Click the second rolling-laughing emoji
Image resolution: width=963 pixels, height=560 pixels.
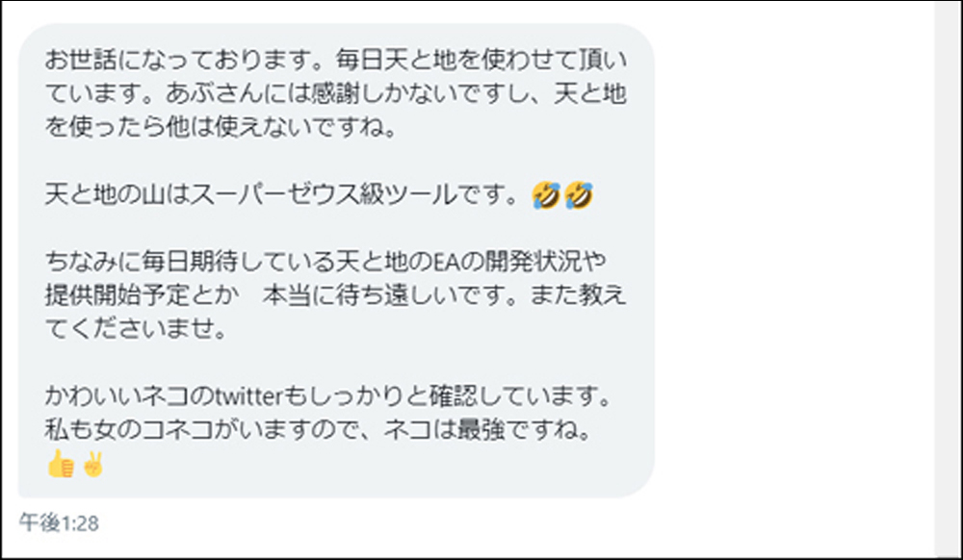click(x=579, y=195)
